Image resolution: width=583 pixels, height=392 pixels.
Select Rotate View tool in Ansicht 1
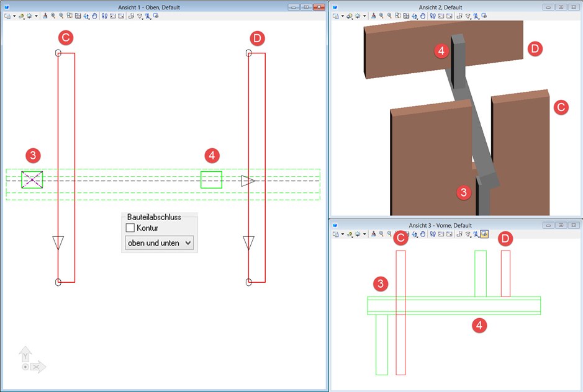(86, 16)
